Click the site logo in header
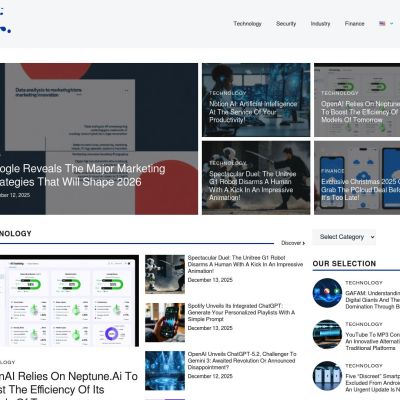The image size is (400, 400). point(5,20)
